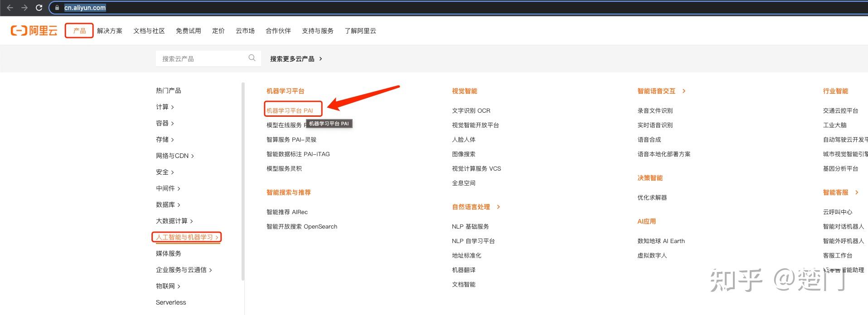
Task: Click the browser back arrow
Action: pyautogui.click(x=10, y=8)
